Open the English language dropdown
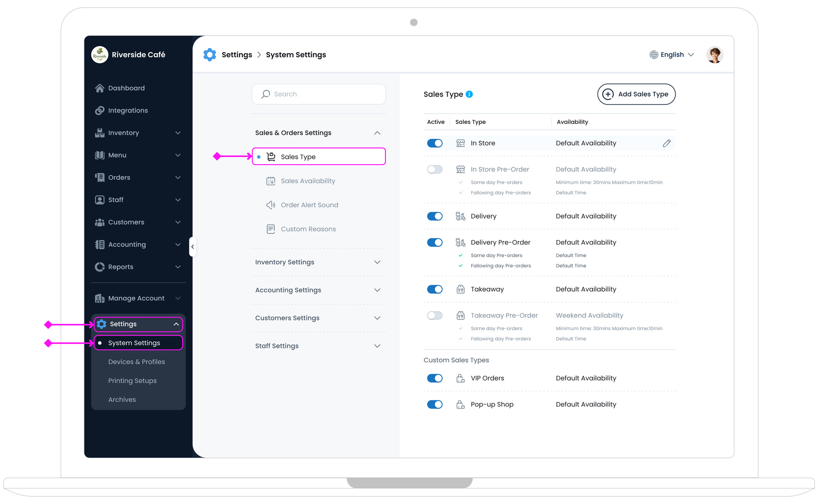818x504 pixels. pos(671,55)
